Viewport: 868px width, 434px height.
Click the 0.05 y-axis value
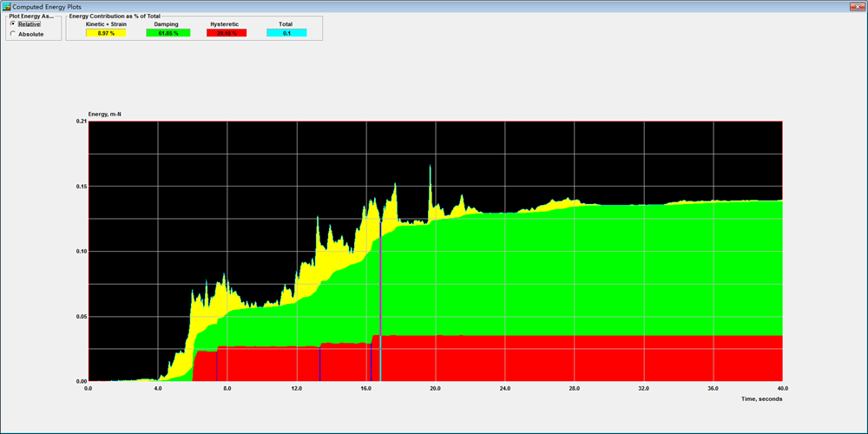pos(82,317)
